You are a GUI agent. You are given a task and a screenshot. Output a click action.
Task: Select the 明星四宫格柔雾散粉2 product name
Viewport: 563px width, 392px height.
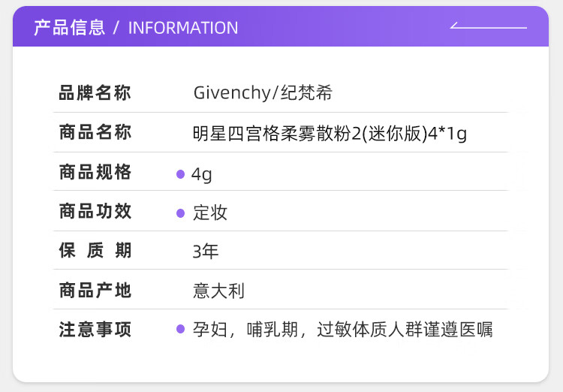point(330,134)
